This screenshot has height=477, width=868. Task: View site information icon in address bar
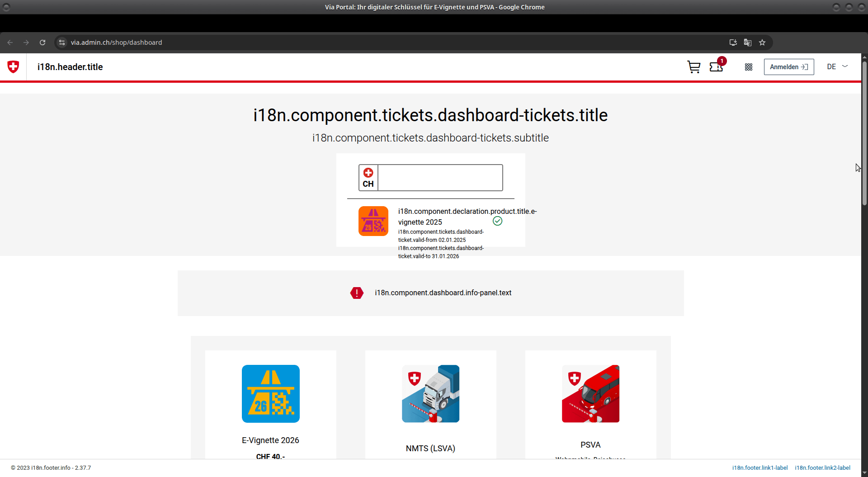pos(62,43)
